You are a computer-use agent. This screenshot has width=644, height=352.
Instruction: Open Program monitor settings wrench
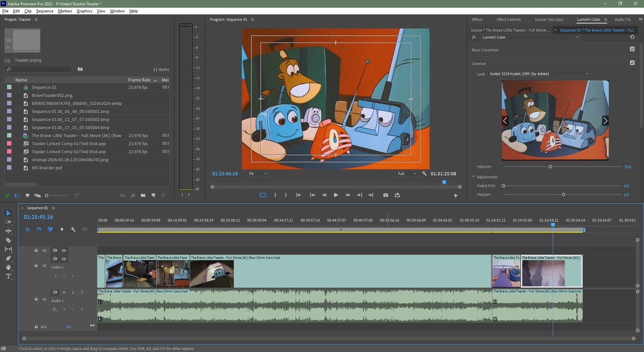click(x=424, y=174)
